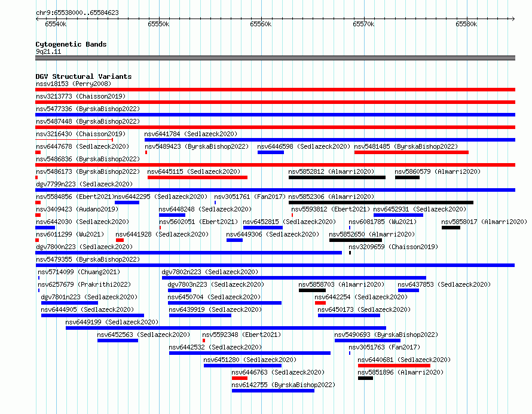Click the black bar under nsv5858017
532x414 pixels.
pos(451,228)
